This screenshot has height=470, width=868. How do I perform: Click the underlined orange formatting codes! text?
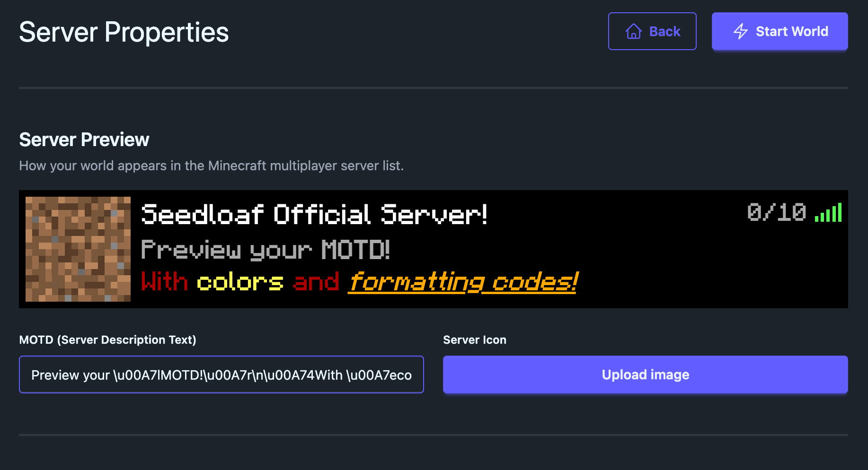pos(463,282)
